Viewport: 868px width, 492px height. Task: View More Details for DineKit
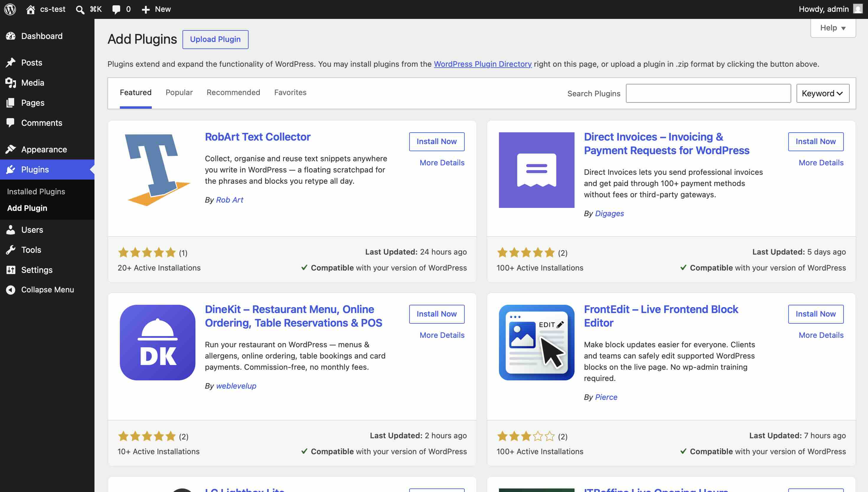click(442, 335)
